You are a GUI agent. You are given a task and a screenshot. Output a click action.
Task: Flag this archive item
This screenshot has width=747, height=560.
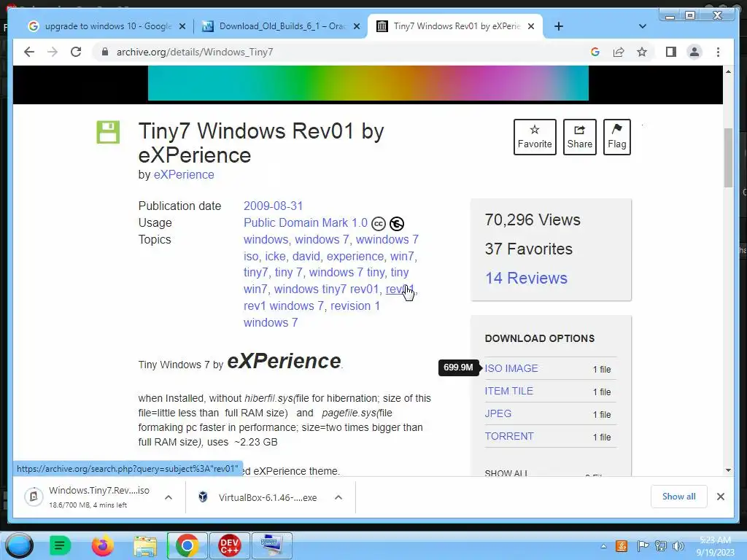(x=616, y=136)
